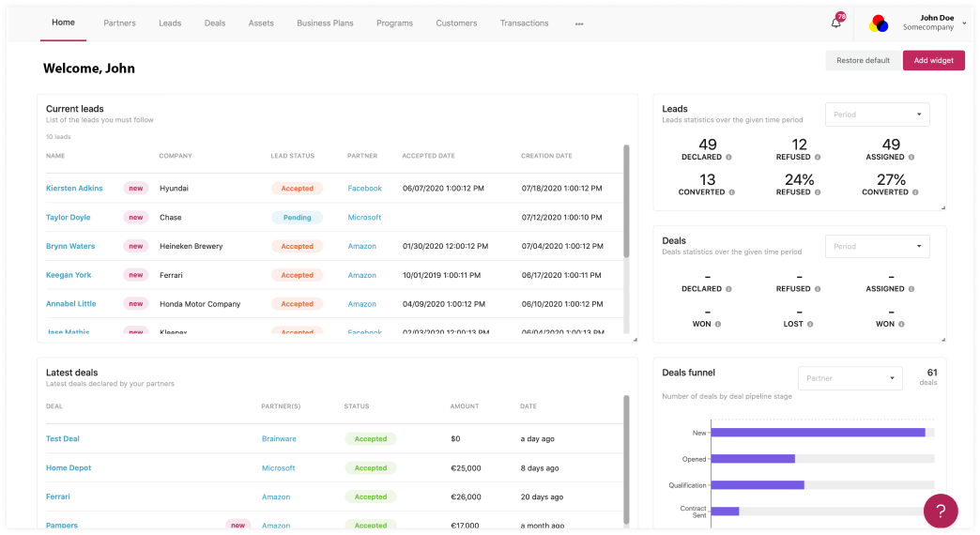Screen dimensions: 980x535
Task: Open the John Doe account menu arrow
Action: coord(964,23)
